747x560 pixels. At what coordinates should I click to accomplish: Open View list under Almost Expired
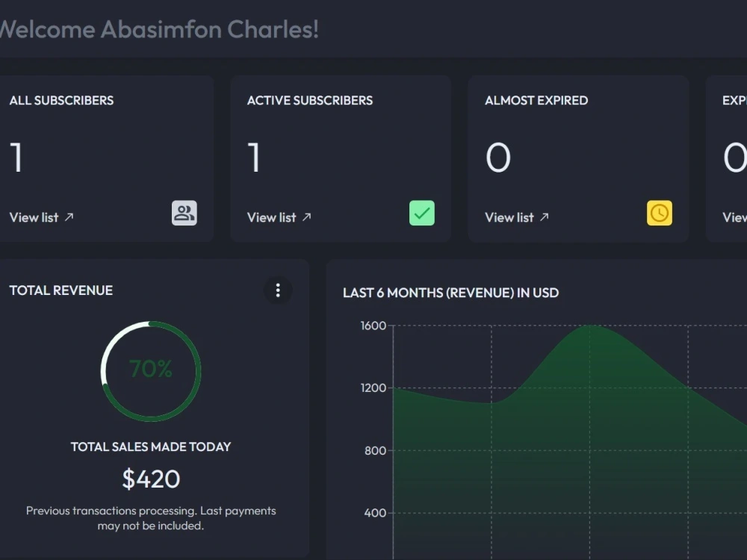[x=517, y=217]
